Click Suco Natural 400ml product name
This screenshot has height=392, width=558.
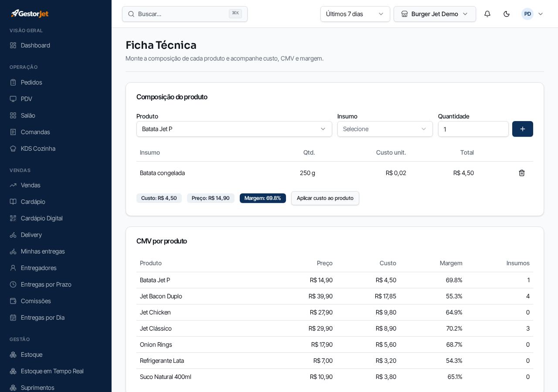166,377
